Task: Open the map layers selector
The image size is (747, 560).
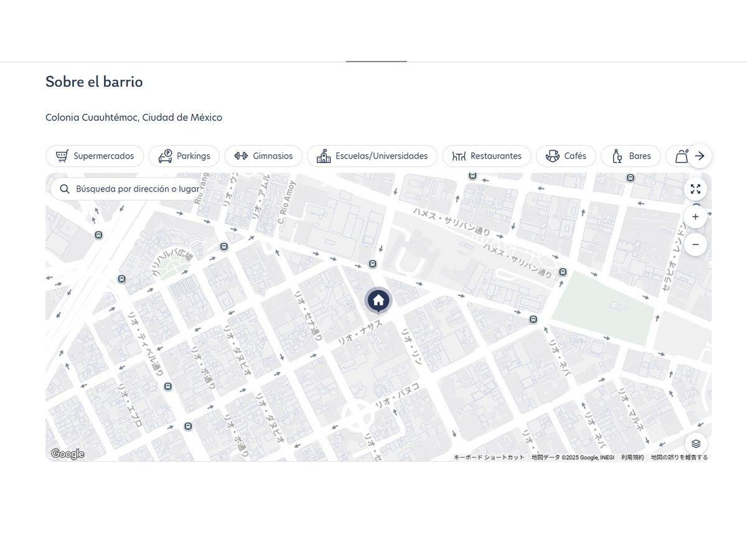Action: coord(696,444)
